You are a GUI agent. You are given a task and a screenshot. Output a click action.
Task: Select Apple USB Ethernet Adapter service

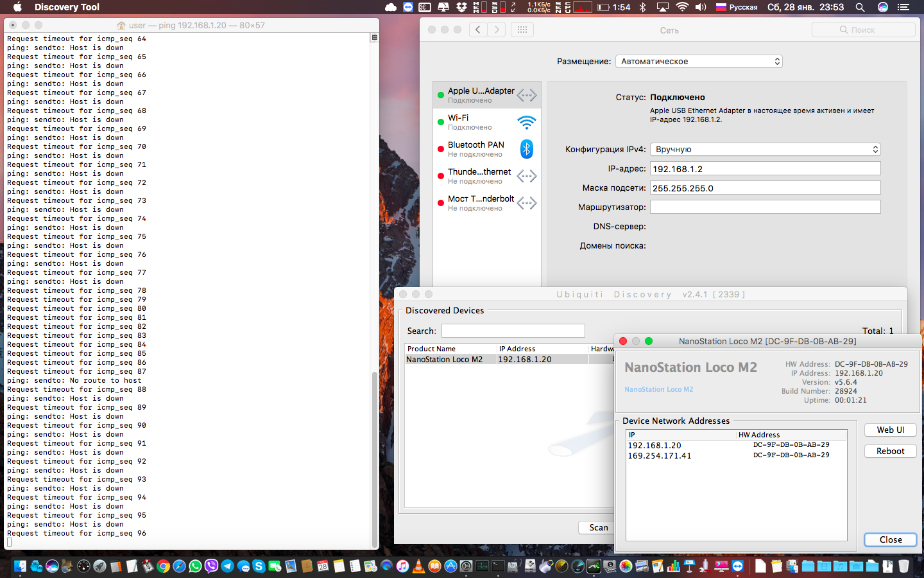487,95
